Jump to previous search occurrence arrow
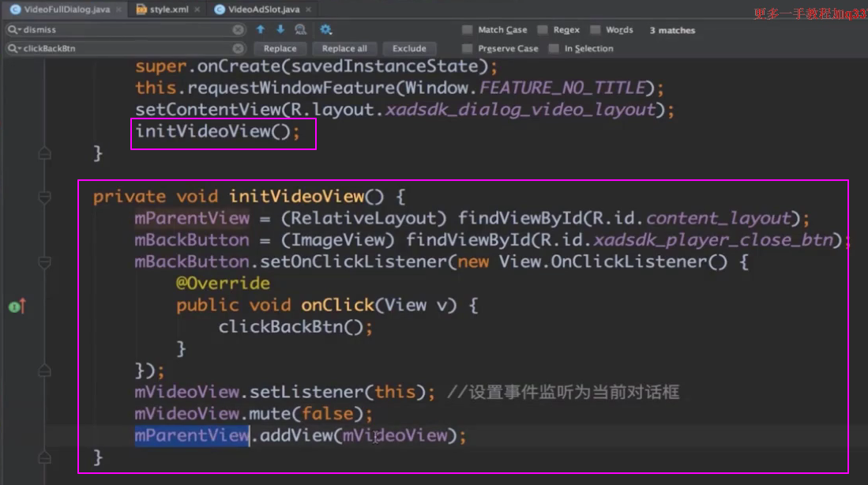The width and height of the screenshot is (868, 485). (x=261, y=30)
